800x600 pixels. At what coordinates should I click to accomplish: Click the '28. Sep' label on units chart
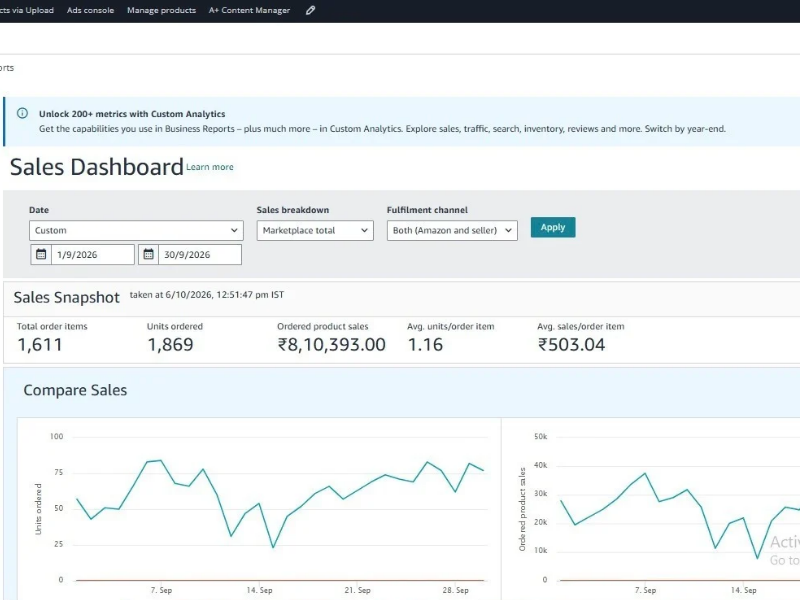(455, 590)
